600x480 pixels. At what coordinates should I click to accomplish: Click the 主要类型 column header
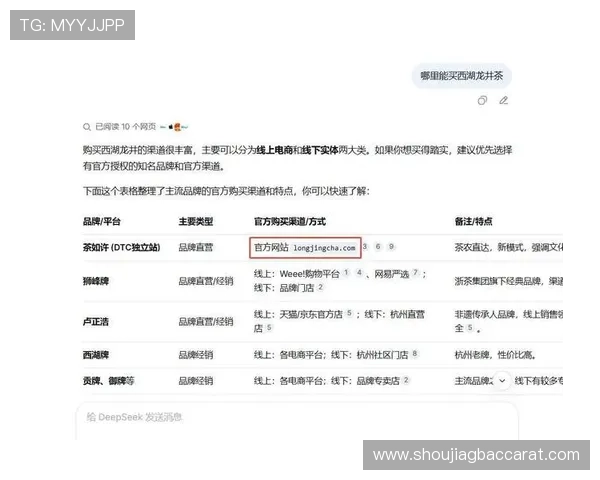(x=196, y=222)
